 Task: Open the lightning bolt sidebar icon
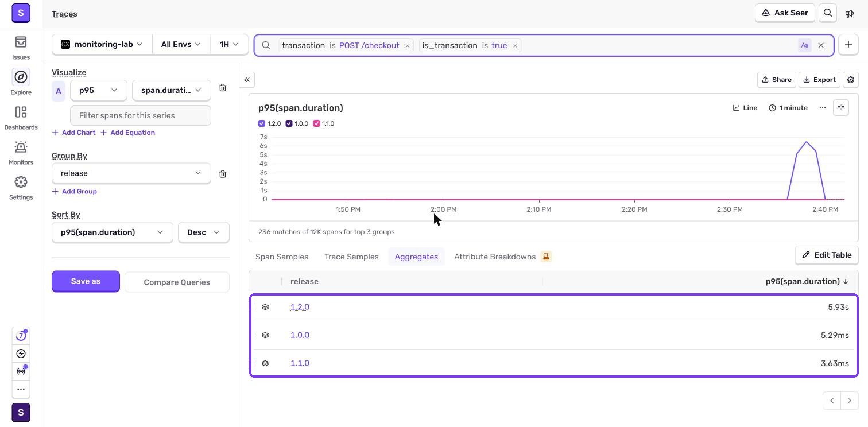(21, 354)
